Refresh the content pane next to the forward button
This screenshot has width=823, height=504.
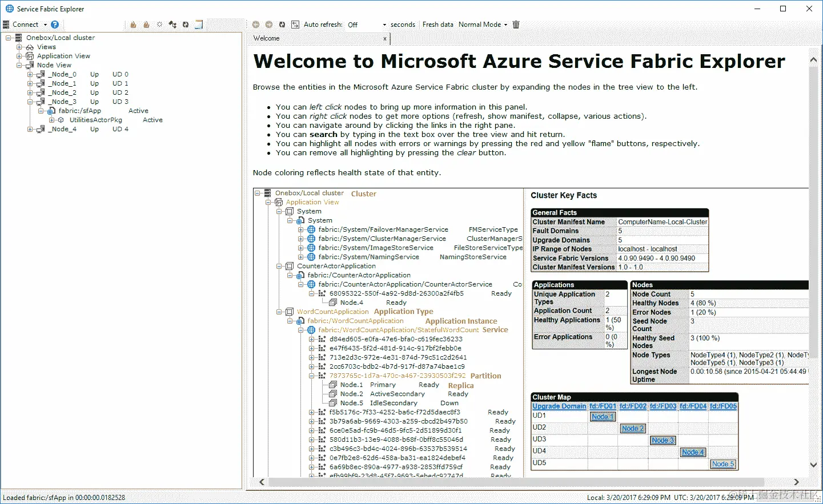(x=282, y=25)
